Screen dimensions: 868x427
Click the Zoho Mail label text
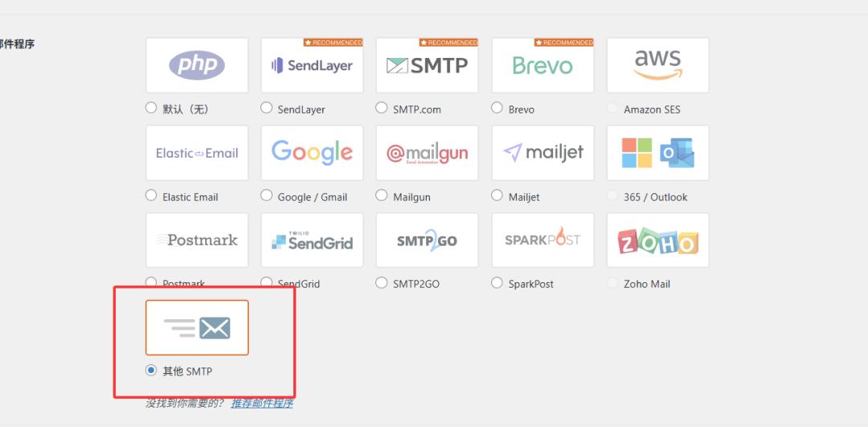[647, 284]
